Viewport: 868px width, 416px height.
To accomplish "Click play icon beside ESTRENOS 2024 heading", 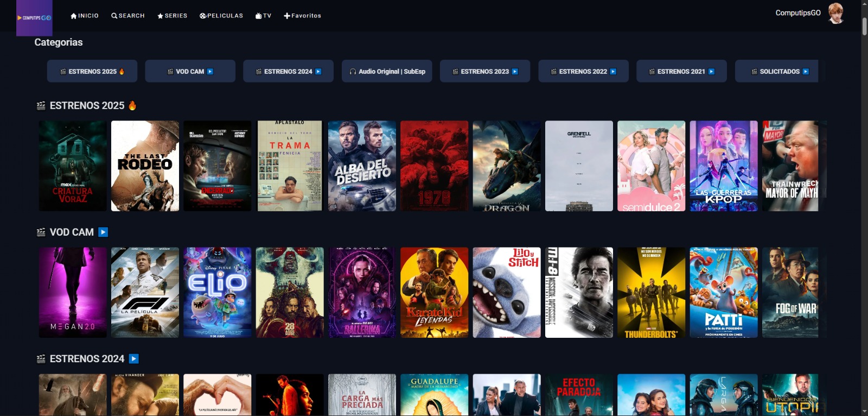I will pos(134,358).
